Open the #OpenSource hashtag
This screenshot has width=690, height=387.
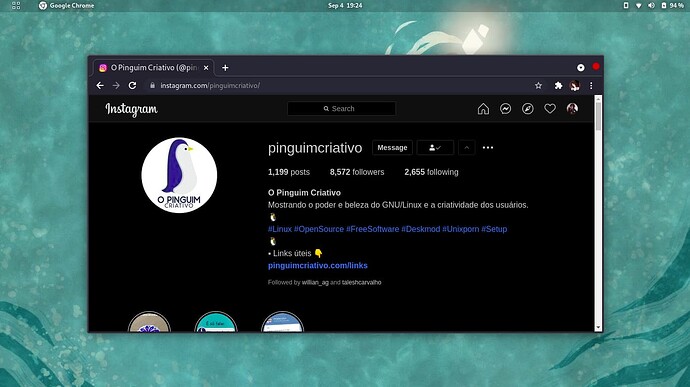click(319, 229)
